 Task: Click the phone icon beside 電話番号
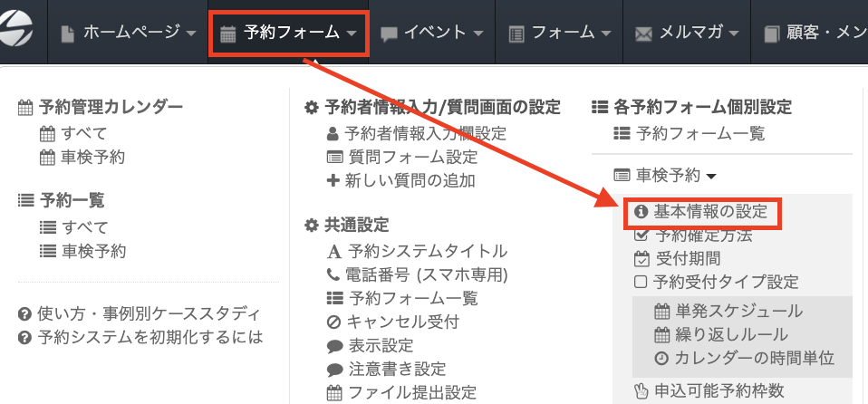(x=333, y=274)
